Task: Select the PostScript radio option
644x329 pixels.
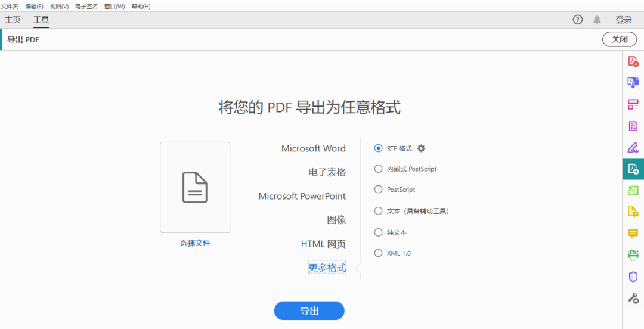Action: tap(378, 190)
